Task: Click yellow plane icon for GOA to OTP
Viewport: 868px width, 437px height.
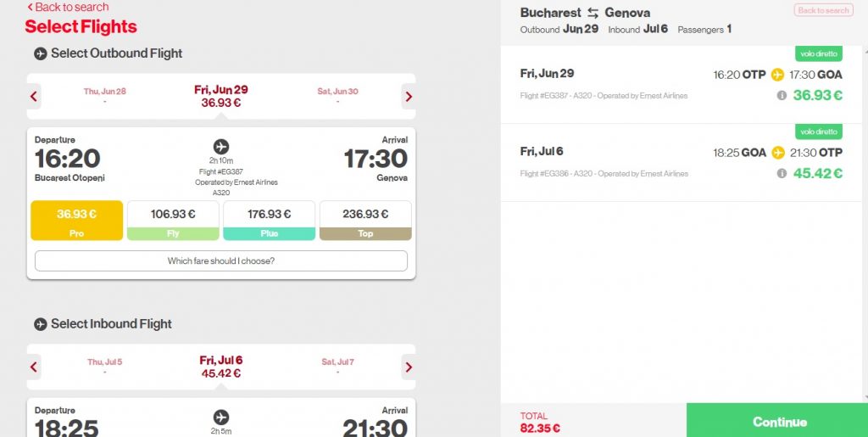Action: point(778,152)
